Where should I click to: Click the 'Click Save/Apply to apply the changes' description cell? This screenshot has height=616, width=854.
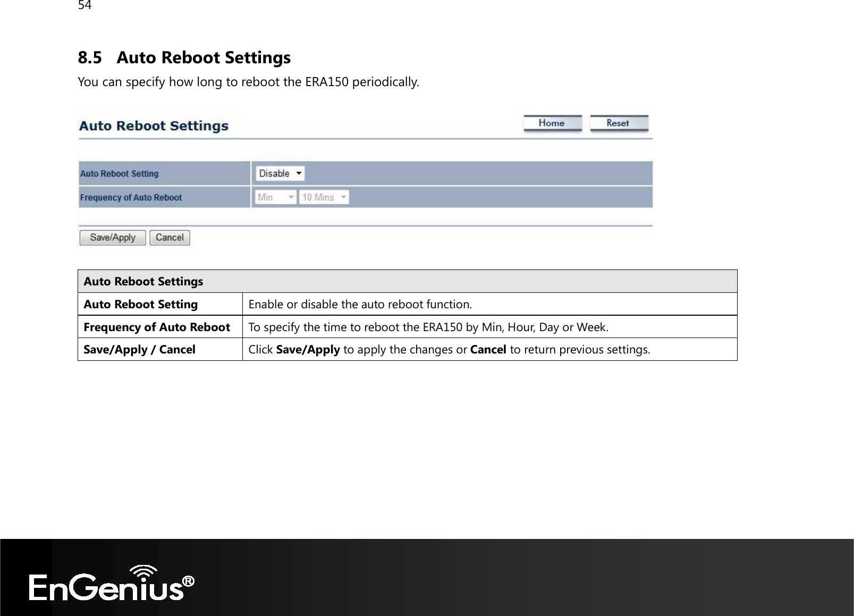coord(489,349)
